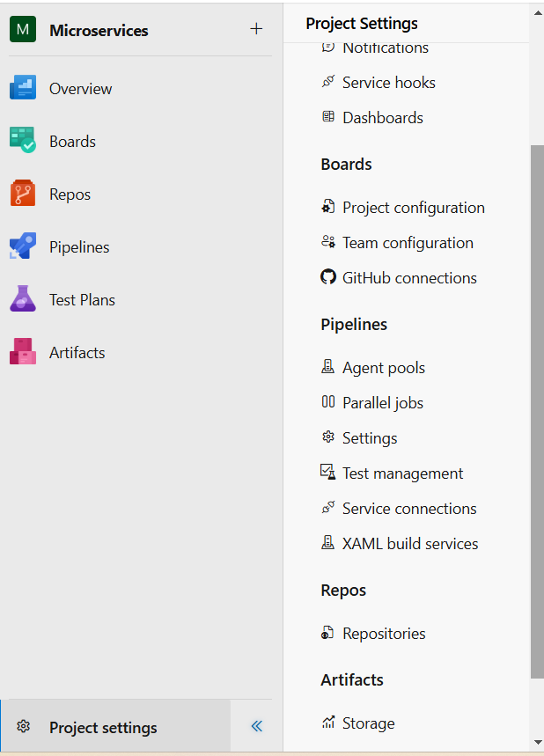The image size is (544, 756).
Task: Open Service hooks settings
Action: (389, 83)
